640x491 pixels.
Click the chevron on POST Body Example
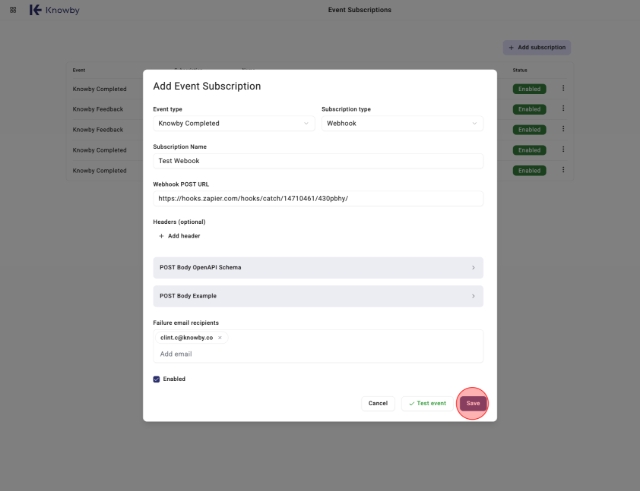click(x=473, y=296)
